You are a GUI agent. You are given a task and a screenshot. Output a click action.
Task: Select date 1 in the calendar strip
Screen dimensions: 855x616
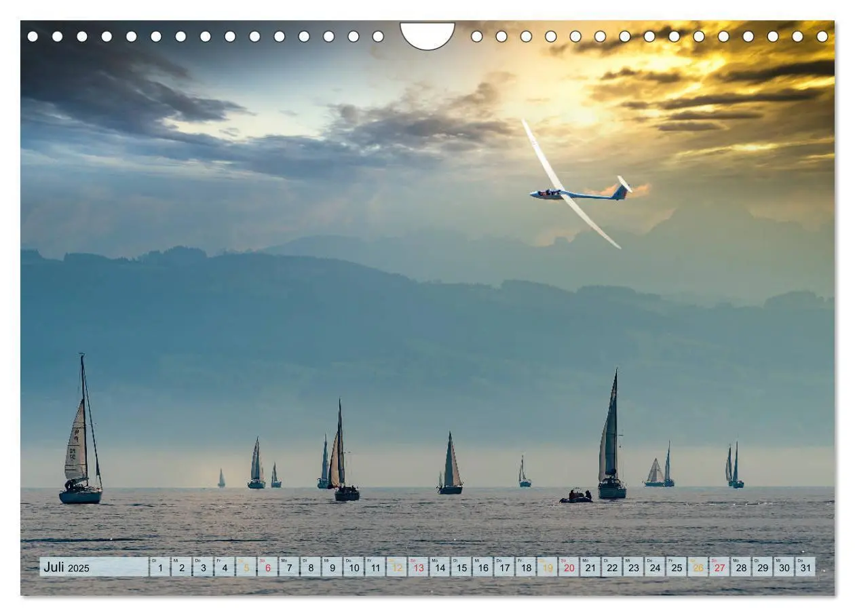[x=159, y=567]
